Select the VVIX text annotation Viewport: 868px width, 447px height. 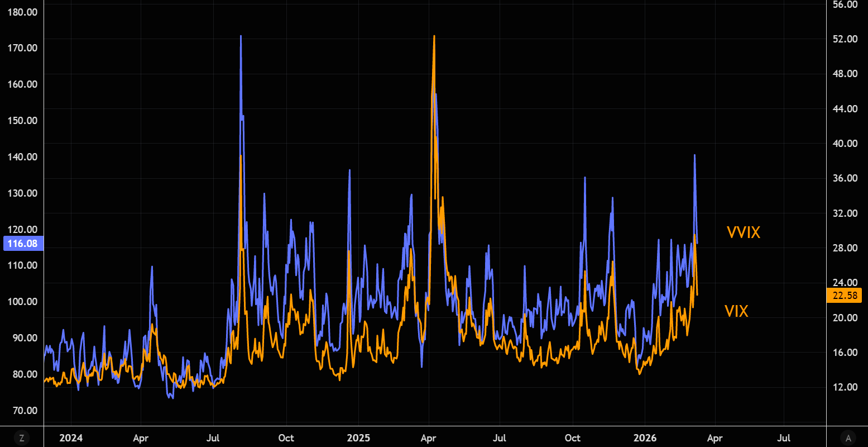[743, 232]
